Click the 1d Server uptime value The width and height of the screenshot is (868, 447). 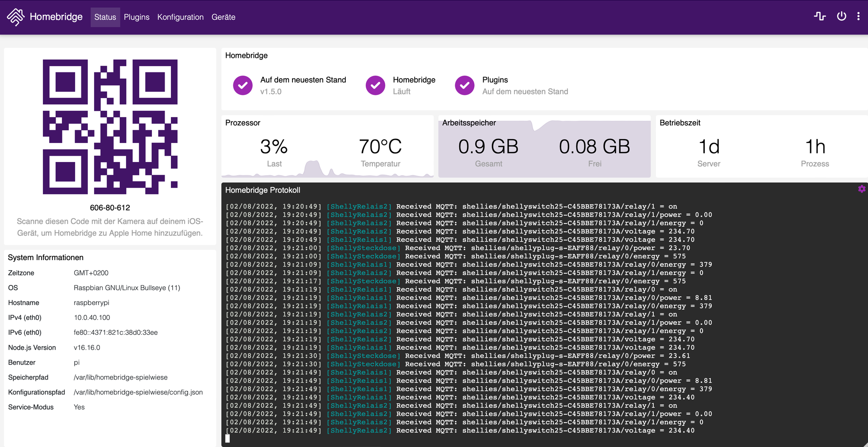click(x=709, y=147)
